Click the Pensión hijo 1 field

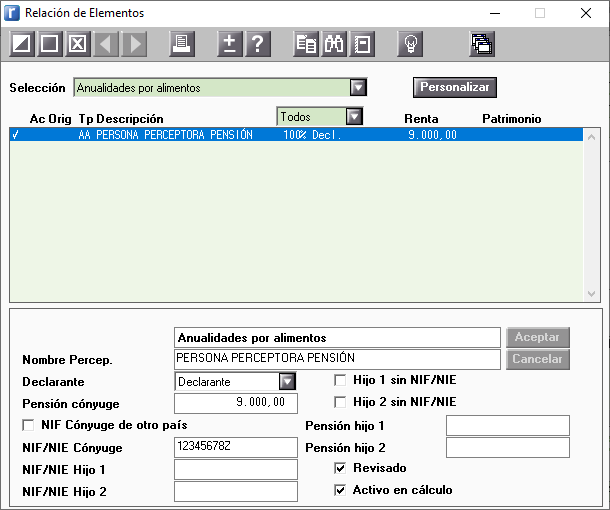tap(508, 425)
